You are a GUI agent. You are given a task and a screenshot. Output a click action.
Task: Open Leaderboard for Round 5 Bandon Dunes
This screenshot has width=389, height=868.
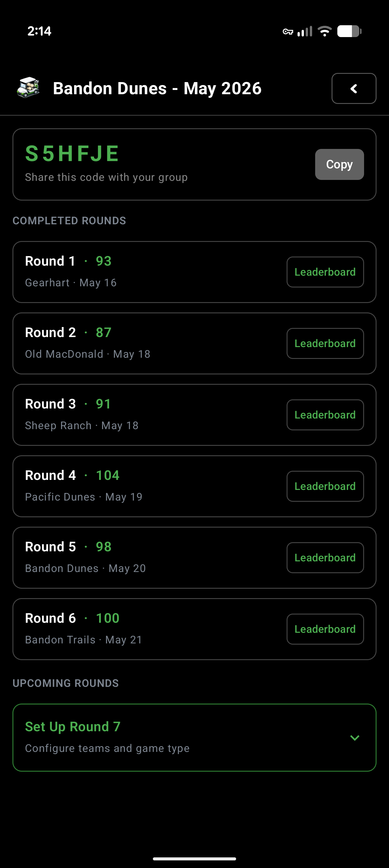tap(325, 558)
